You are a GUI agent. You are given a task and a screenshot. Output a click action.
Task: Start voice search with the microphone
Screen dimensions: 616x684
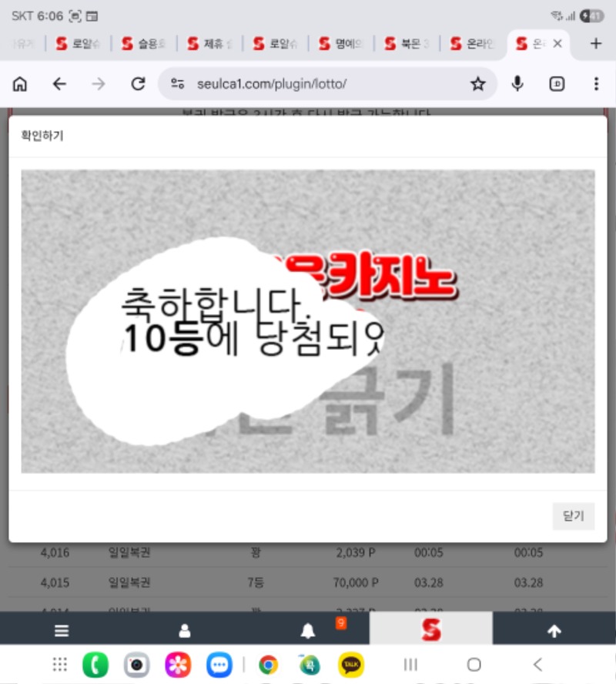pos(518,84)
